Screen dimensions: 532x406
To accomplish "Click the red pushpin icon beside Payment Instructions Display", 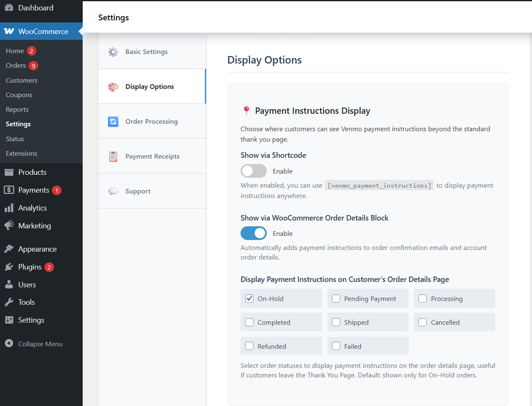I will click(246, 110).
